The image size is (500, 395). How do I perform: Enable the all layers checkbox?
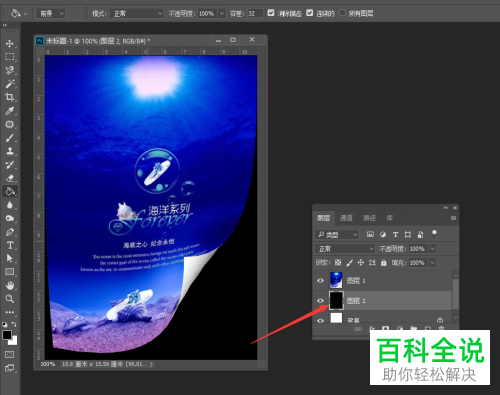point(342,13)
